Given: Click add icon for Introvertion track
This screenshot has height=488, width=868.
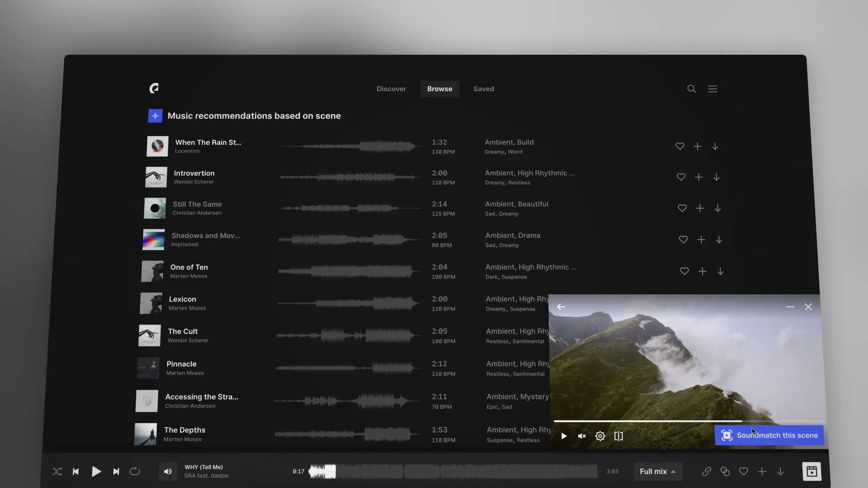Looking at the screenshot, I should [699, 177].
